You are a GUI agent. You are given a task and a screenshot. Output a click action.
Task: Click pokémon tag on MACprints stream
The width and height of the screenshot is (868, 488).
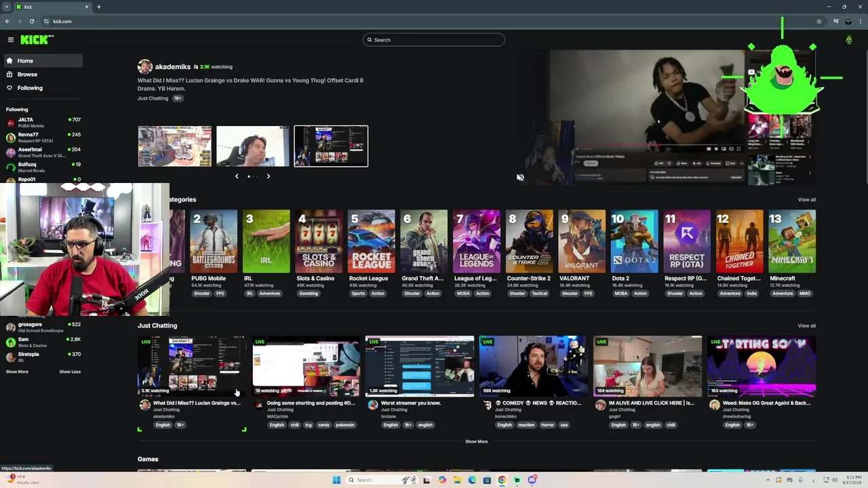345,425
